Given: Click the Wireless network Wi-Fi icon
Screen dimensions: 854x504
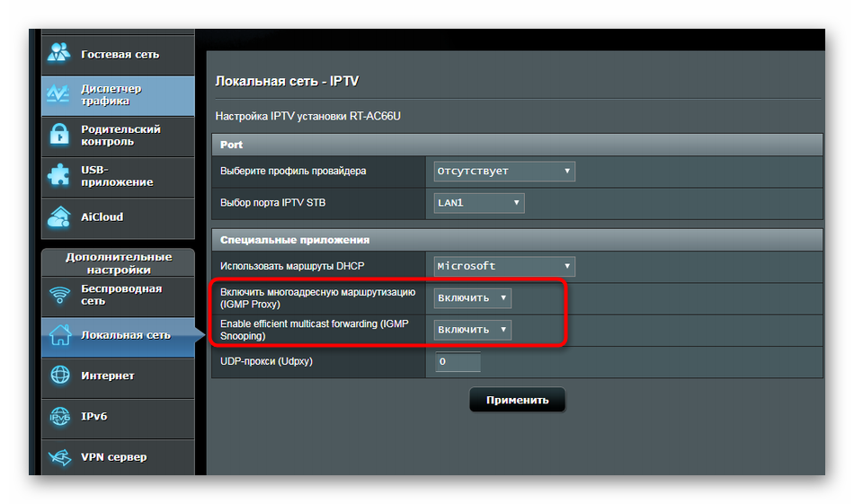Looking at the screenshot, I should click(x=60, y=296).
